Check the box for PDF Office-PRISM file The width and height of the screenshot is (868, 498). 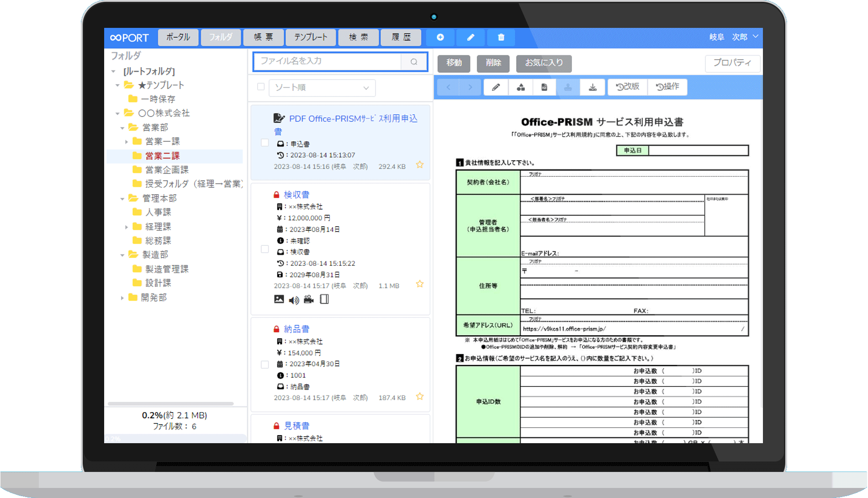(265, 143)
